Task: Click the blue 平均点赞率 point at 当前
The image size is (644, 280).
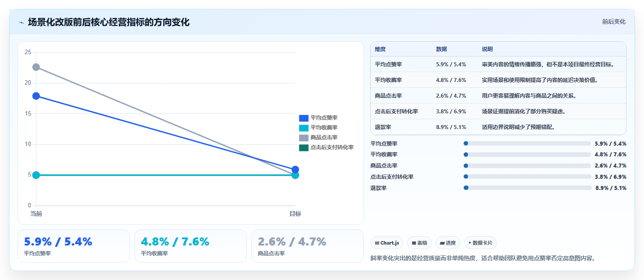Action: [36, 96]
